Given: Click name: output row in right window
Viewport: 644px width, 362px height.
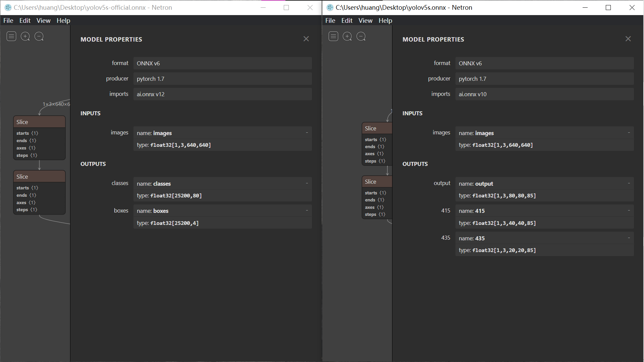Looking at the screenshot, I should 545,183.
